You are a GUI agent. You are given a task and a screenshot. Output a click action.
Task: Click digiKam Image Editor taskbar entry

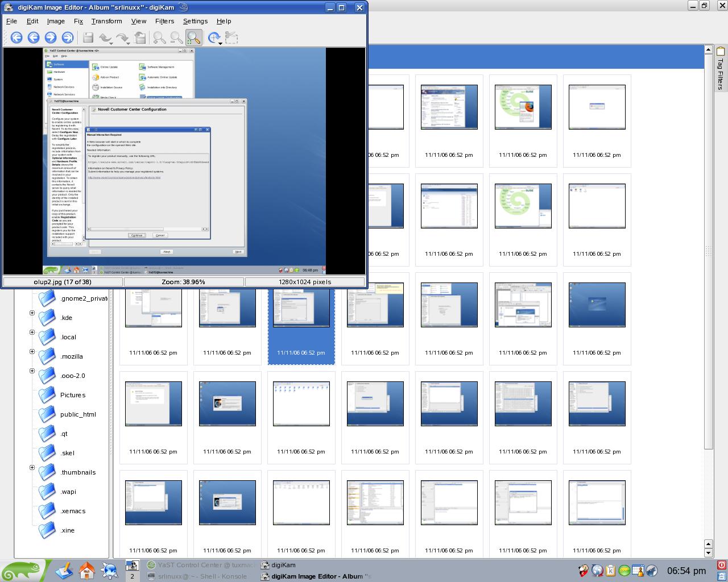pyautogui.click(x=316, y=576)
